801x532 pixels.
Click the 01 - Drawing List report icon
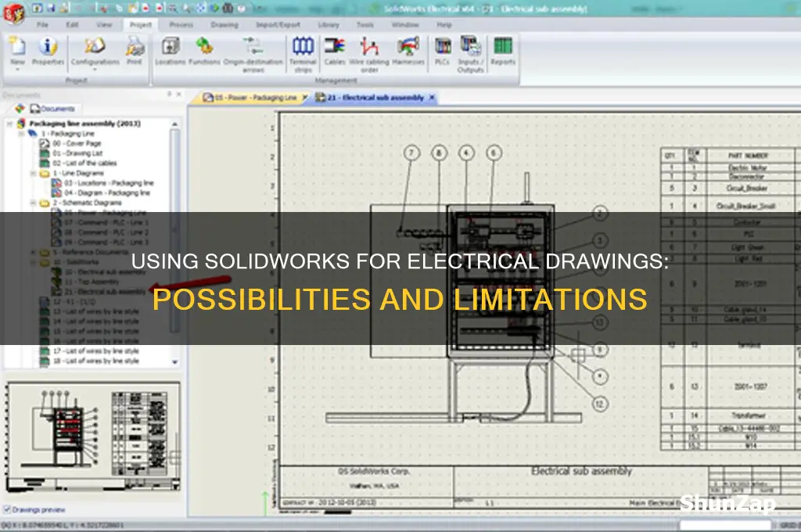click(45, 153)
